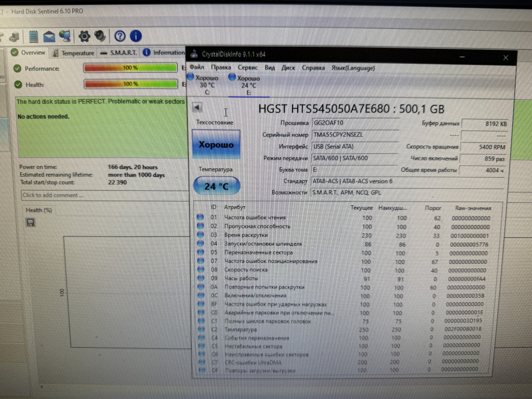532x399 pixels.
Task: Click the globe and monitor network icon
Action: 65,36
